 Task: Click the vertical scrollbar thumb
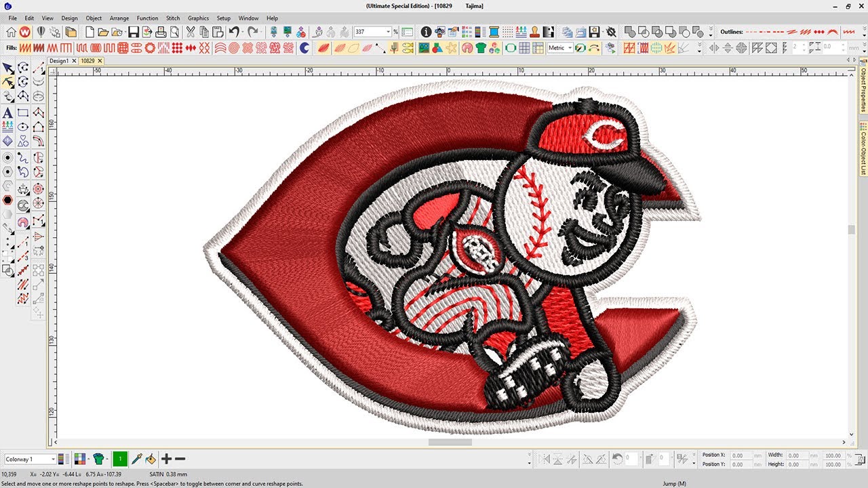coord(852,230)
